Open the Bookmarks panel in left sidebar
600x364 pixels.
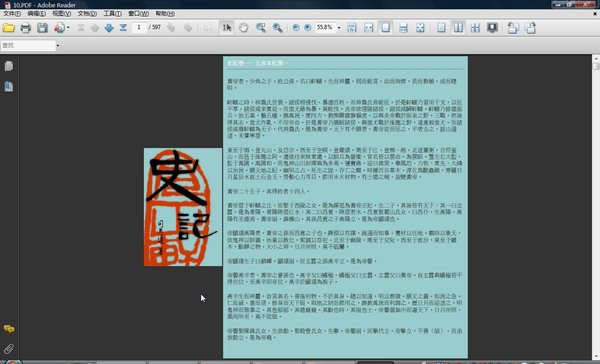click(8, 87)
